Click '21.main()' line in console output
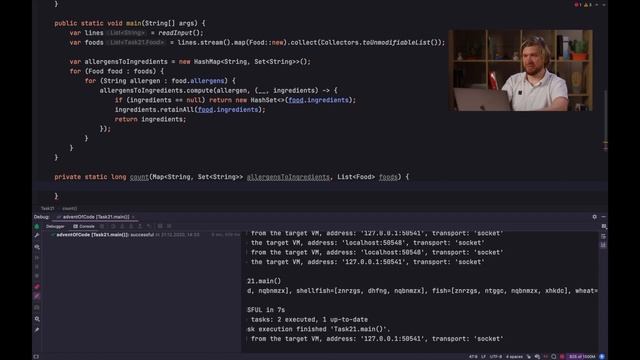 click(264, 281)
